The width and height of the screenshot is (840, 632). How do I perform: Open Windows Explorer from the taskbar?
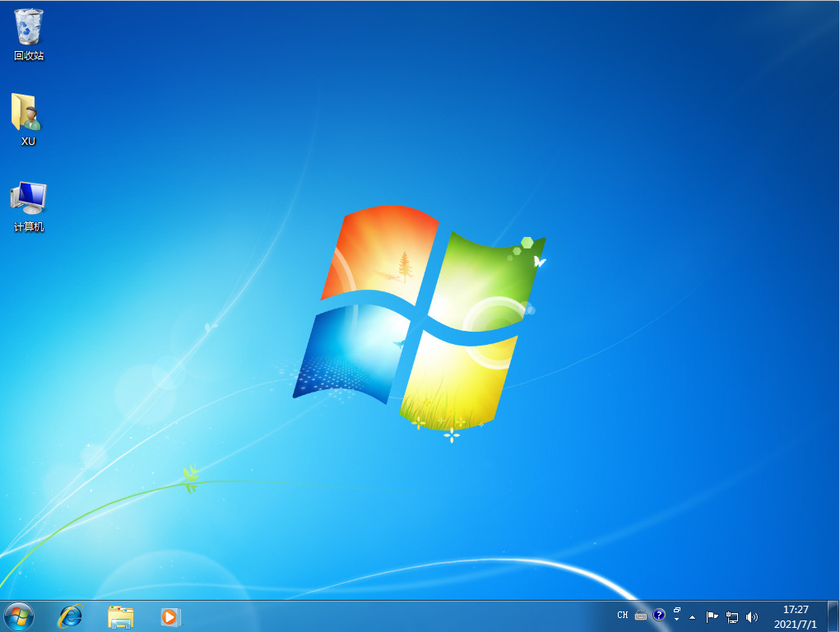(x=120, y=616)
